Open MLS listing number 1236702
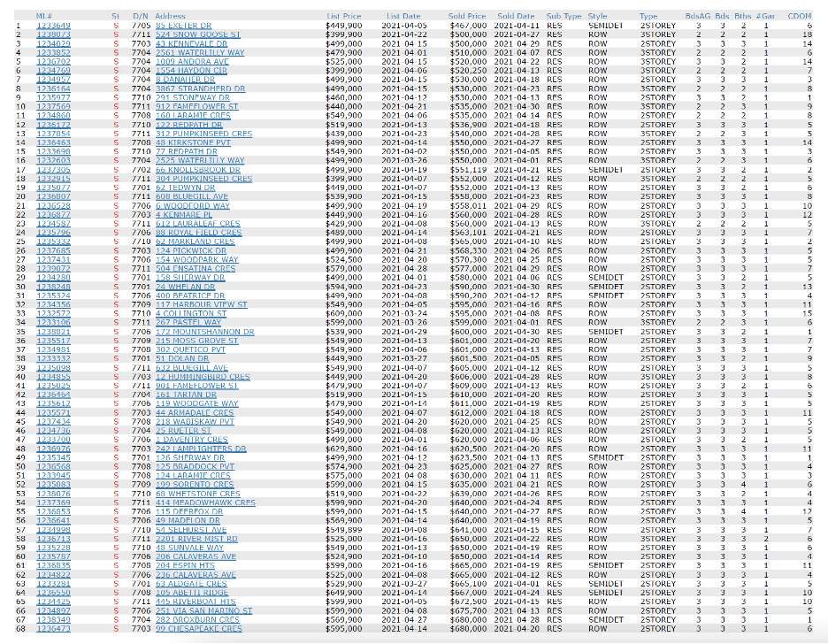 coord(53,62)
